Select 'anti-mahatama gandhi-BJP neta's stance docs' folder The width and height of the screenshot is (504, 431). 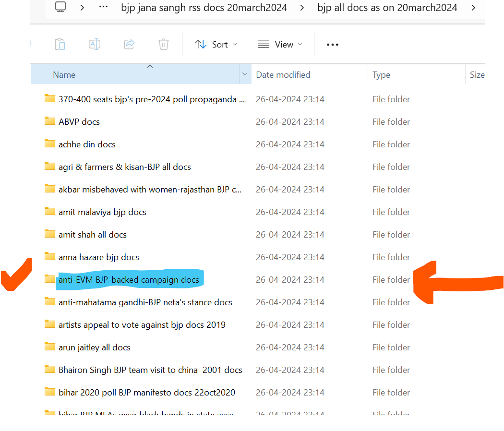coord(145,302)
